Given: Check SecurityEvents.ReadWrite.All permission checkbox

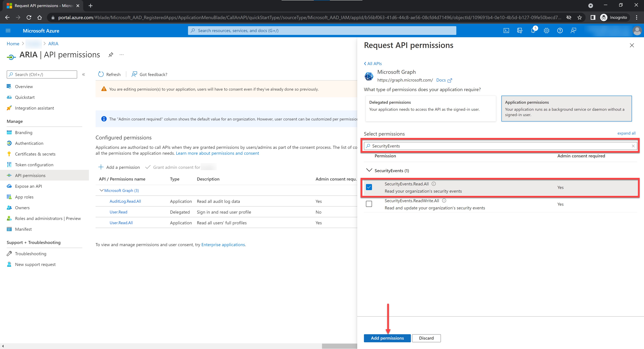Looking at the screenshot, I should tap(369, 204).
